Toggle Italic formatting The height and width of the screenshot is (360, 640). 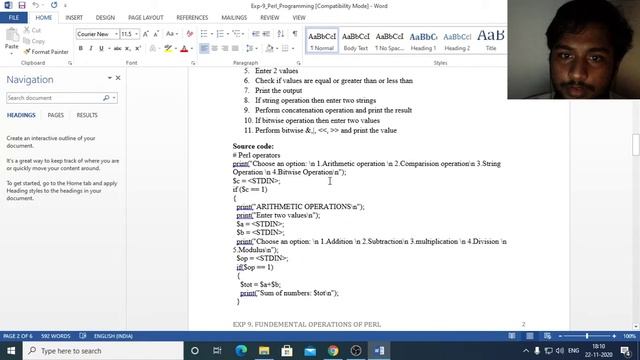pyautogui.click(x=91, y=49)
